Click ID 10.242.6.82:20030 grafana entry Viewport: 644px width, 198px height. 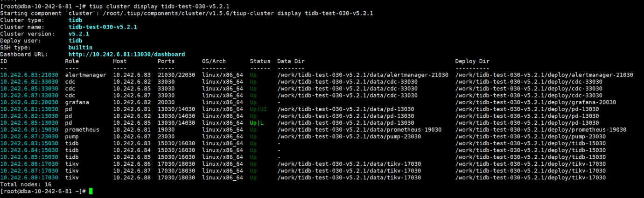(x=29, y=102)
